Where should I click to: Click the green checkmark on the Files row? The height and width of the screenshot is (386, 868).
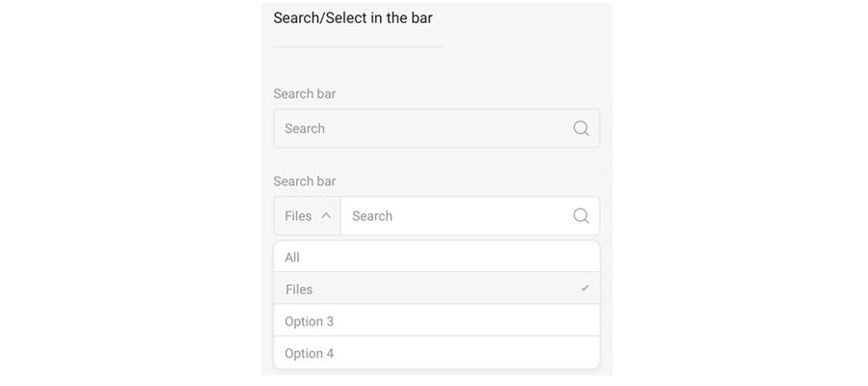coord(585,289)
